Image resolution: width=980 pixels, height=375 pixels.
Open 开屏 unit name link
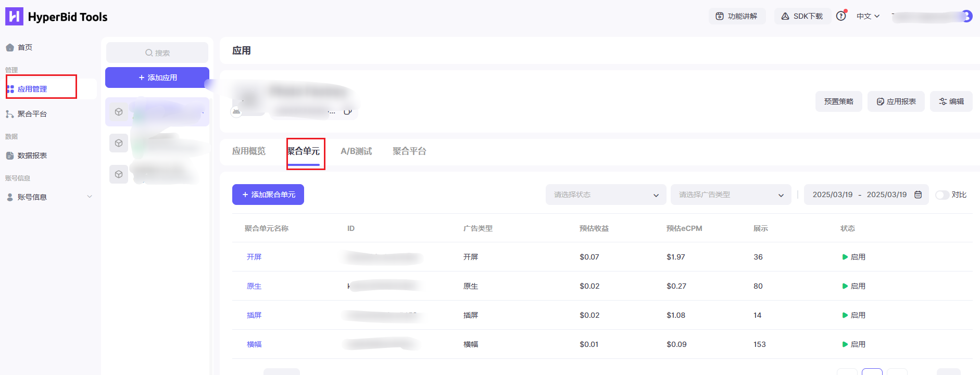coord(254,257)
